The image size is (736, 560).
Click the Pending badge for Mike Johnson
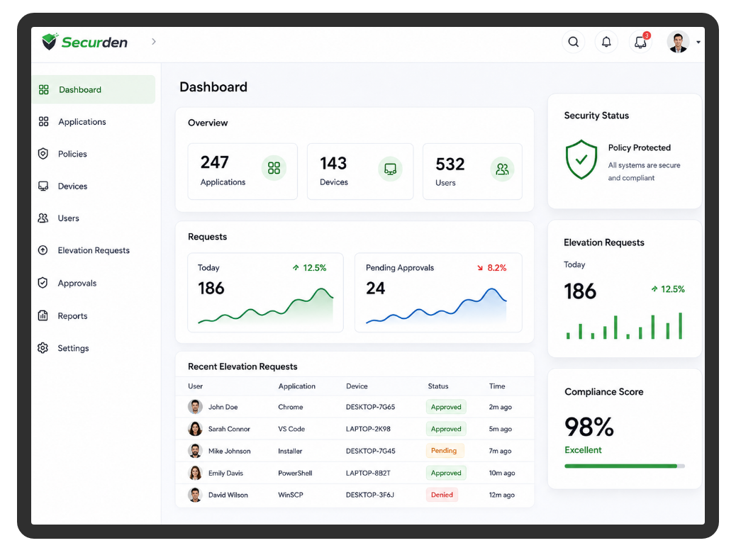(x=444, y=451)
